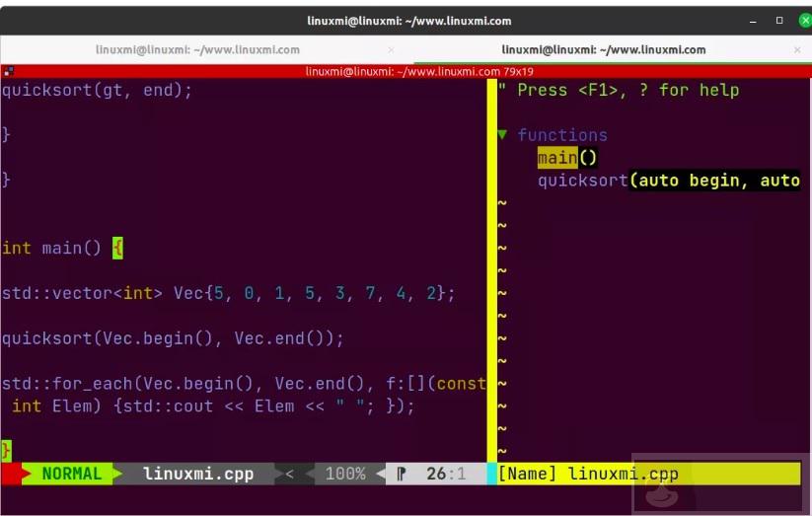Click the std::for_each line
This screenshot has width=812, height=516.
[244, 384]
